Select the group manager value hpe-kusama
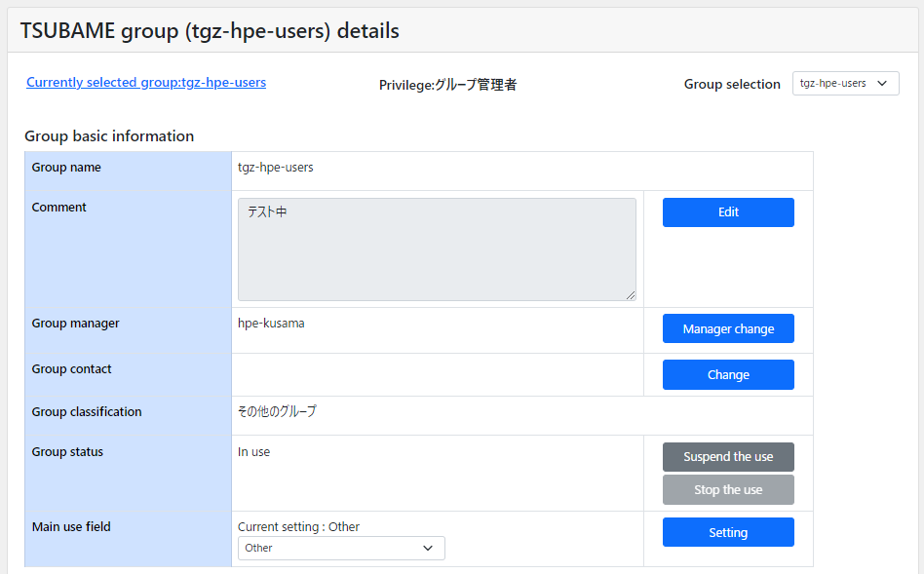The image size is (924, 574). (271, 323)
